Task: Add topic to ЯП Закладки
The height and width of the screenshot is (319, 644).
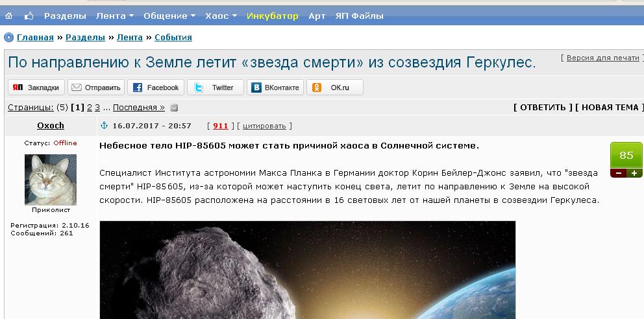Action: [36, 88]
